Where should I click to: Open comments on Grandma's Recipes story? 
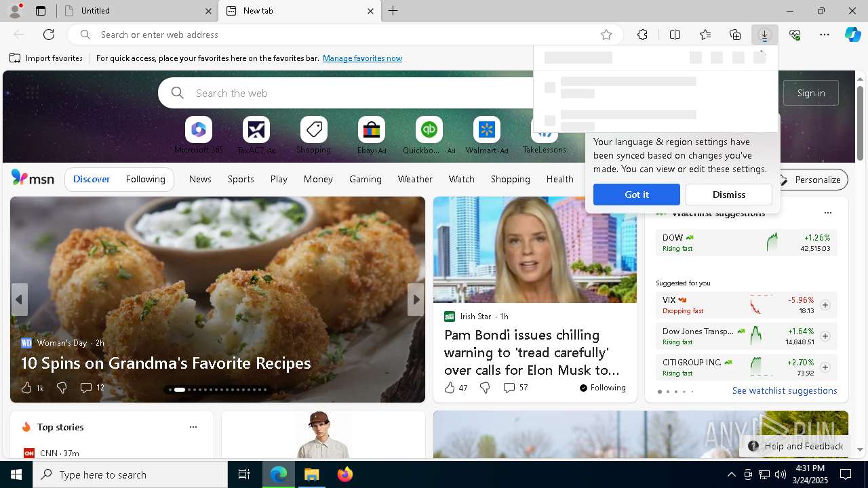click(x=92, y=388)
